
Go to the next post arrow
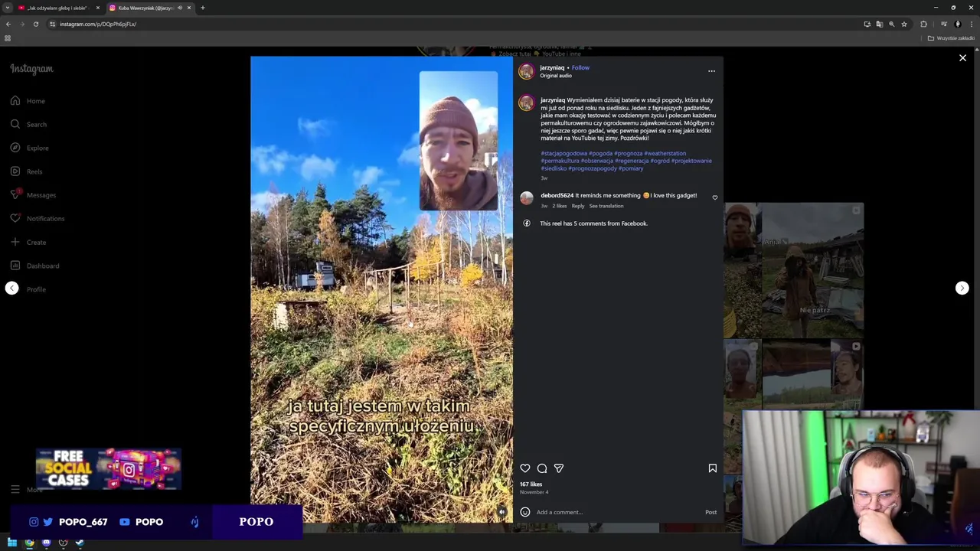962,288
